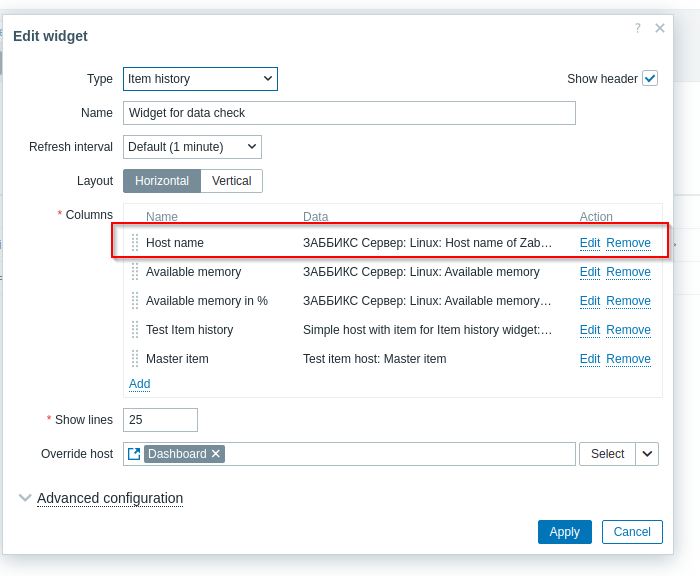Open the Refresh interval dropdown
700x576 pixels.
click(x=192, y=147)
